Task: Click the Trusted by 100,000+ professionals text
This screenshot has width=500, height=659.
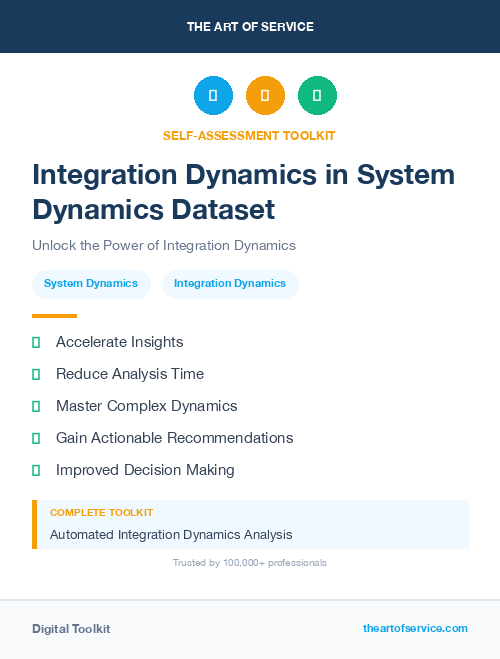Action: click(x=250, y=563)
